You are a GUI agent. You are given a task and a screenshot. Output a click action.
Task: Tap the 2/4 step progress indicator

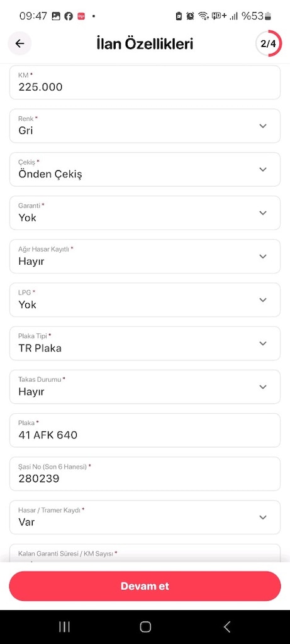coord(269,43)
